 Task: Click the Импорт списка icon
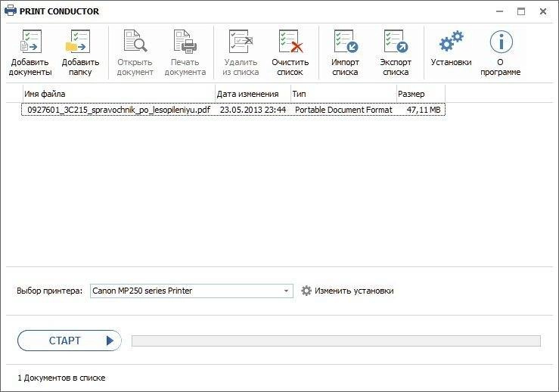coord(346,42)
